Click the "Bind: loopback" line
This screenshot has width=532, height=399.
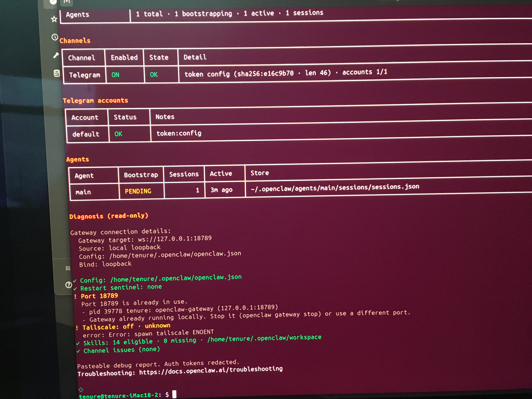coord(105,264)
